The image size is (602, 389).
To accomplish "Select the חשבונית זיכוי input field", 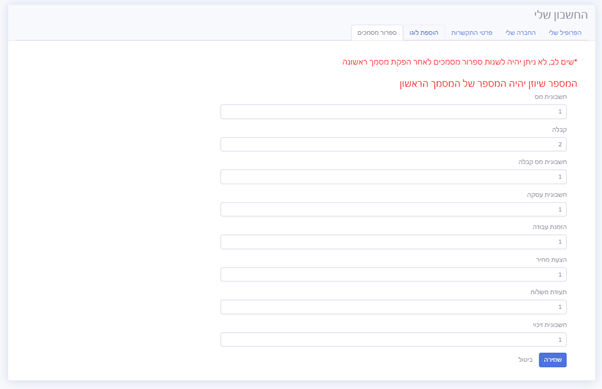I will 393,339.
